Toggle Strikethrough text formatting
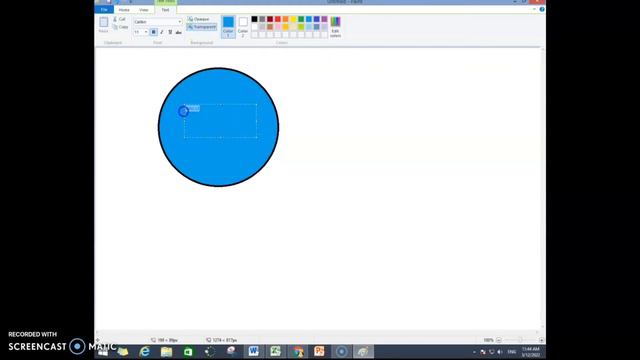The height and width of the screenshot is (360, 640). point(178,32)
